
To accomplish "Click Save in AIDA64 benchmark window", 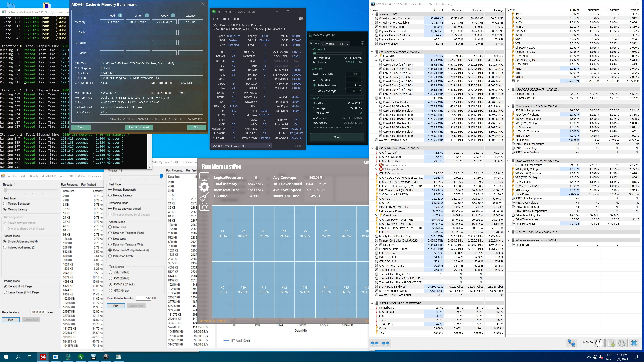I will [81, 127].
